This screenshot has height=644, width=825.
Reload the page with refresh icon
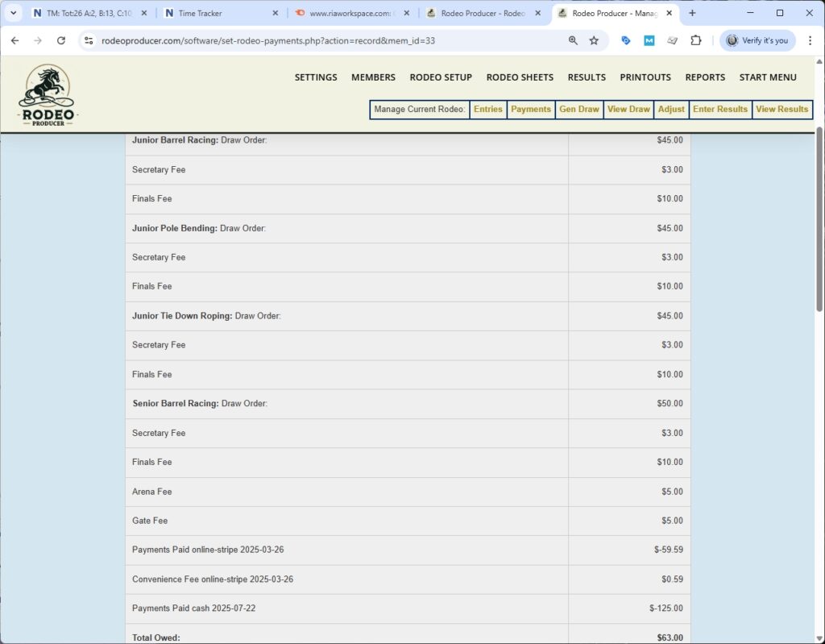point(61,40)
